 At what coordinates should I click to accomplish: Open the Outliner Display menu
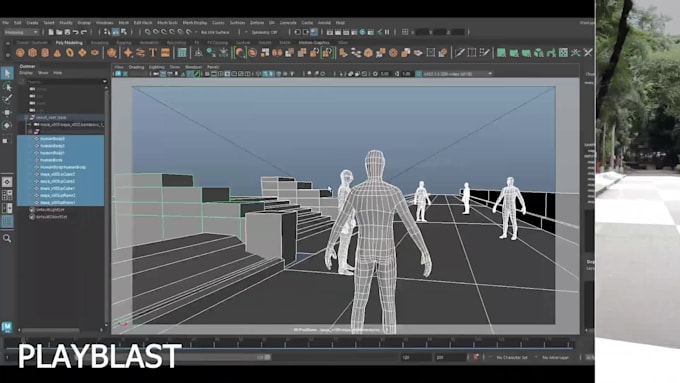[26, 73]
